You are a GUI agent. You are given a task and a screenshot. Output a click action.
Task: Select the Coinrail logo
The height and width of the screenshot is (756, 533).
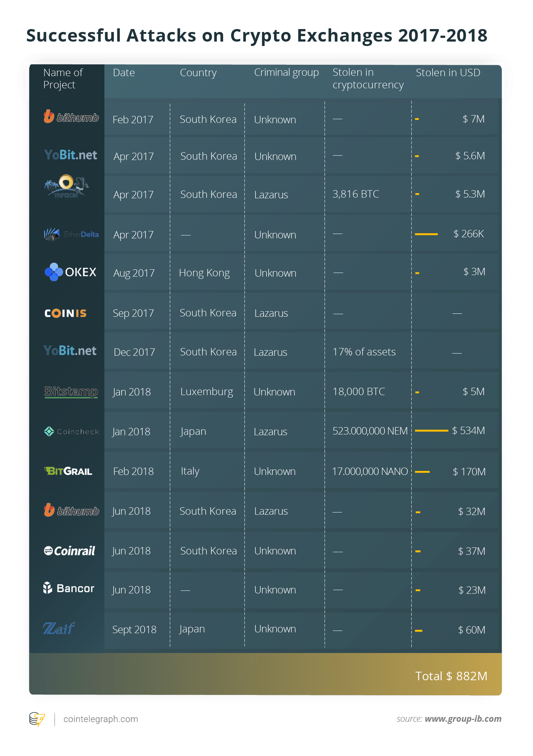[69, 551]
